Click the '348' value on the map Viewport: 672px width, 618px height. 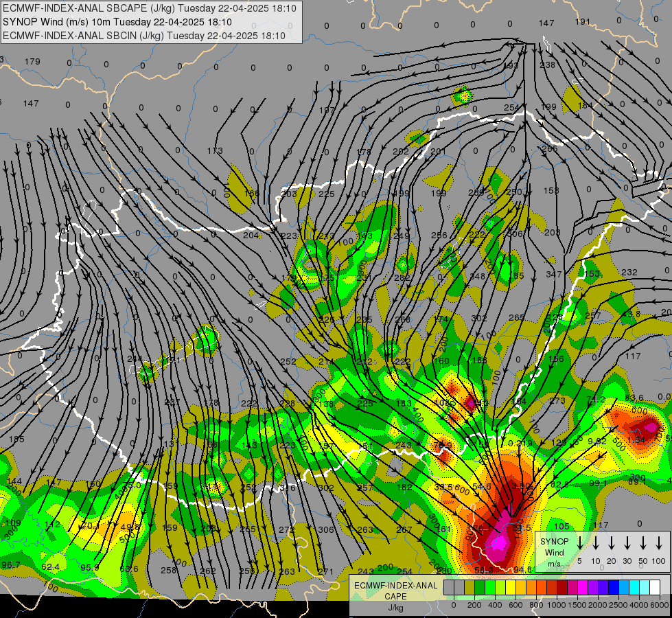click(x=478, y=276)
